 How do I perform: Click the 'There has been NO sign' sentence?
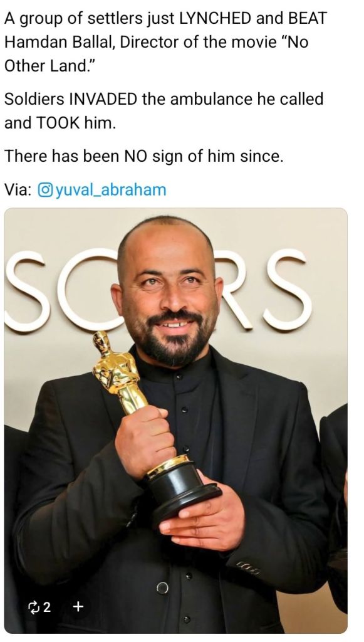143,156
